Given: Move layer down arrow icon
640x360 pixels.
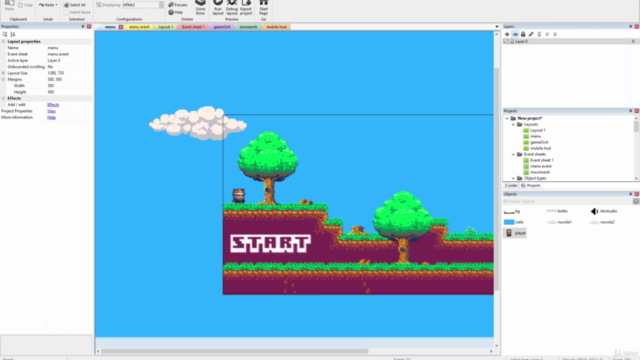Looking at the screenshot, I should 555,35.
